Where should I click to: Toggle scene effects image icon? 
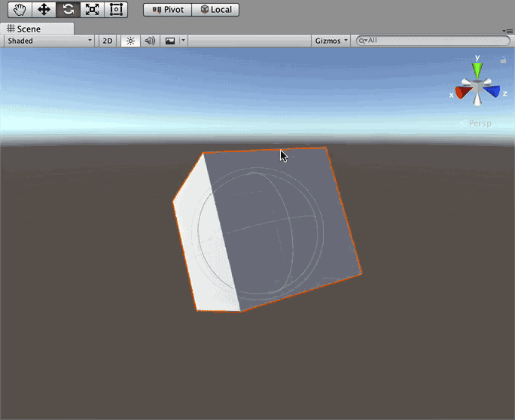(170, 41)
